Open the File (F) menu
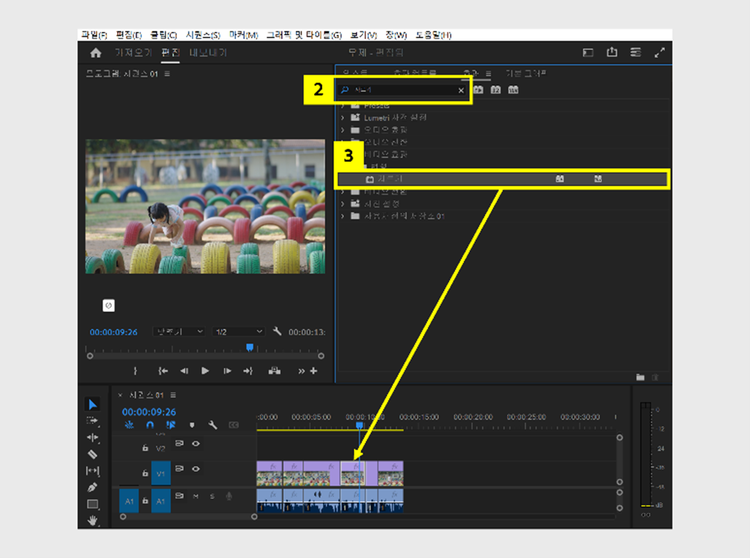 pyautogui.click(x=94, y=35)
